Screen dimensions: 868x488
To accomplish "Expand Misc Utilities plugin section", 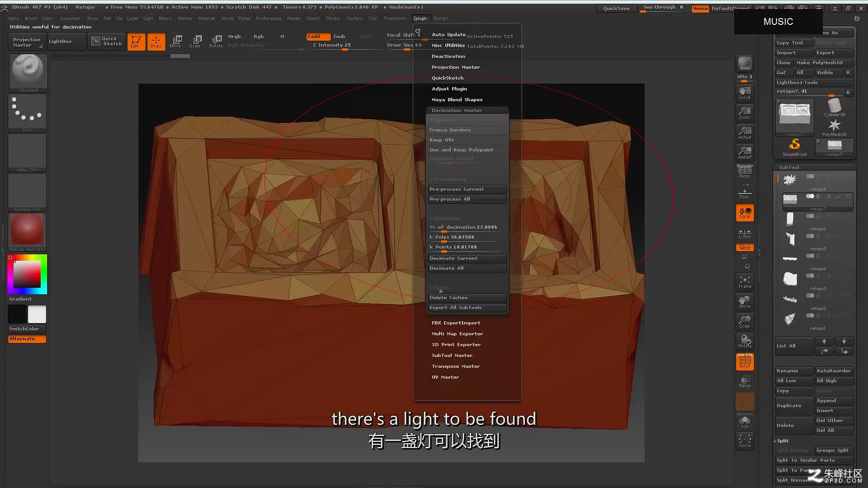I will (x=448, y=45).
